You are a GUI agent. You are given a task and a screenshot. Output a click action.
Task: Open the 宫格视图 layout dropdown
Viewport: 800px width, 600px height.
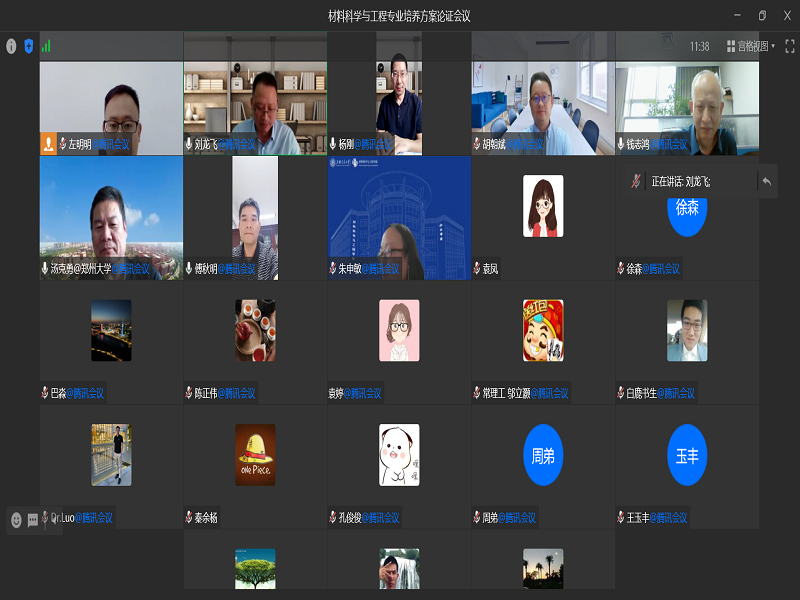751,46
